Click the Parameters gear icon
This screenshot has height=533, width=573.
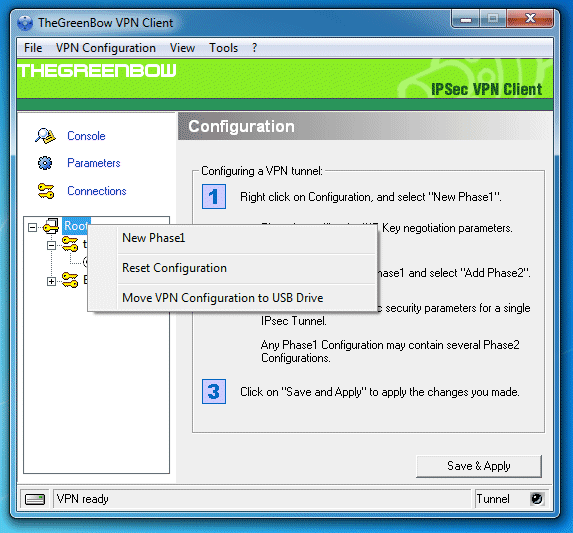[45, 163]
